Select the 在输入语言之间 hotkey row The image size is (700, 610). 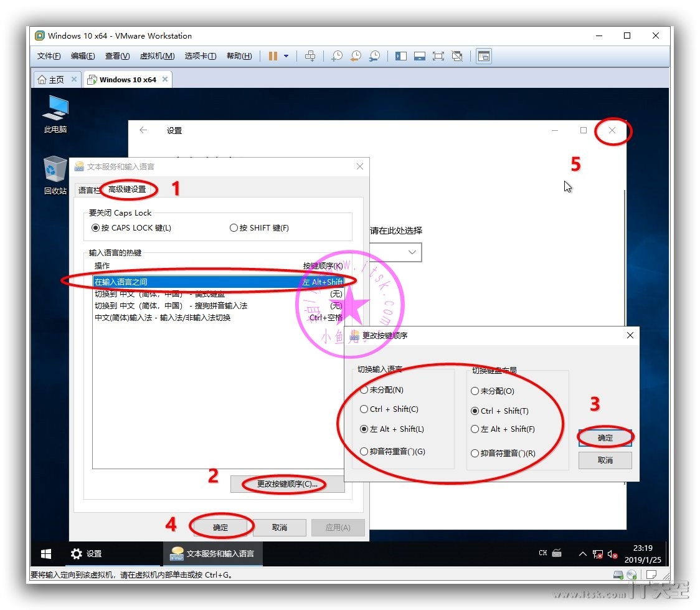pyautogui.click(x=219, y=282)
